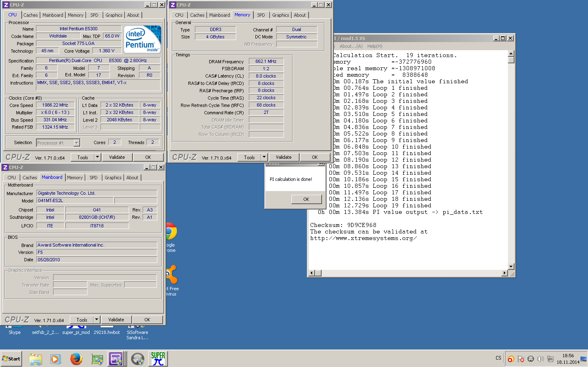Click the Show desktop icon by the clock
Image resolution: width=588 pixels, height=367 pixels.
[584, 359]
